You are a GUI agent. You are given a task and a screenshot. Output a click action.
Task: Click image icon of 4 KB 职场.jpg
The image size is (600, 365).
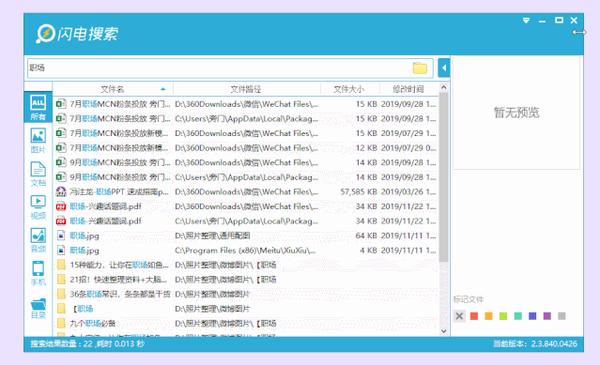(61, 250)
